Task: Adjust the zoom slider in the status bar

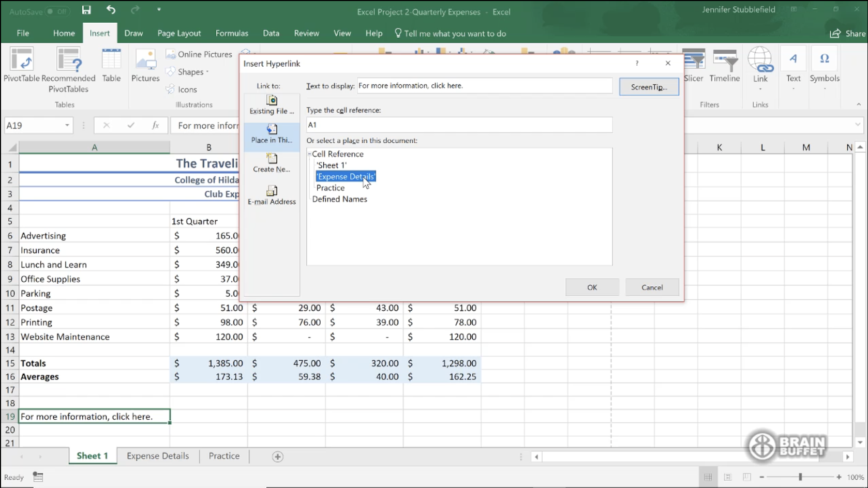Action: 800,477
